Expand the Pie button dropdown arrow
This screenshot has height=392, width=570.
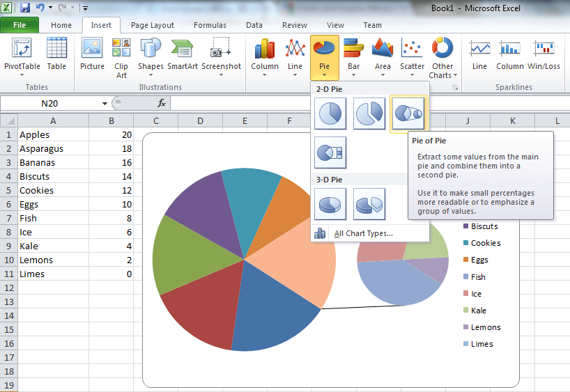[x=324, y=75]
